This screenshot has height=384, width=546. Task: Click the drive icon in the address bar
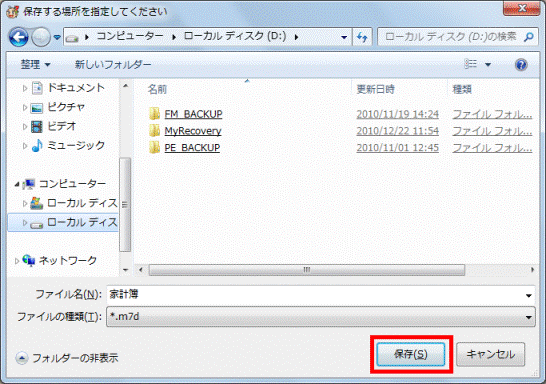pyautogui.click(x=72, y=37)
